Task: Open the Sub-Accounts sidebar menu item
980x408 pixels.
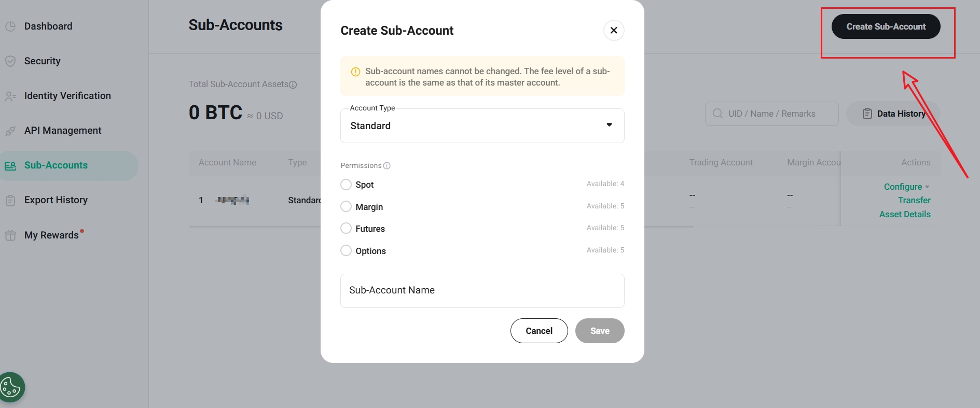Action: 56,165
